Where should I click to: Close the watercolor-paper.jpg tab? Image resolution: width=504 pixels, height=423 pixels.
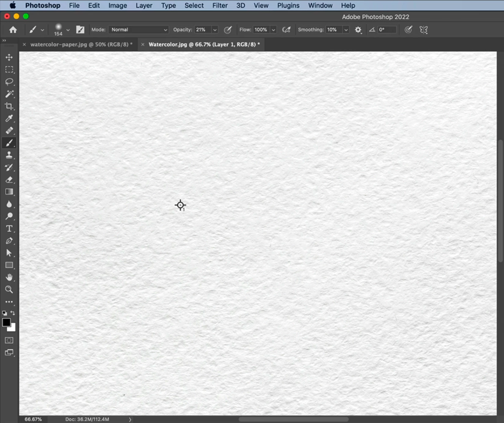tap(24, 44)
